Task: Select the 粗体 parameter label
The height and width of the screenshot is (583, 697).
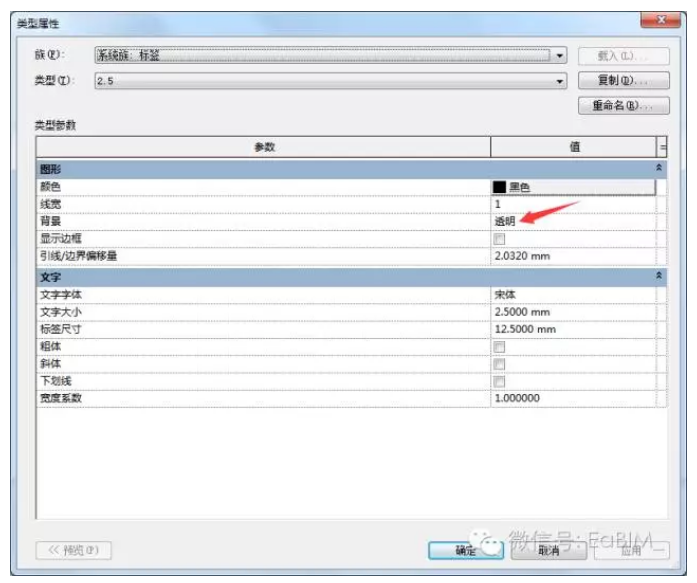Action: coord(50,346)
